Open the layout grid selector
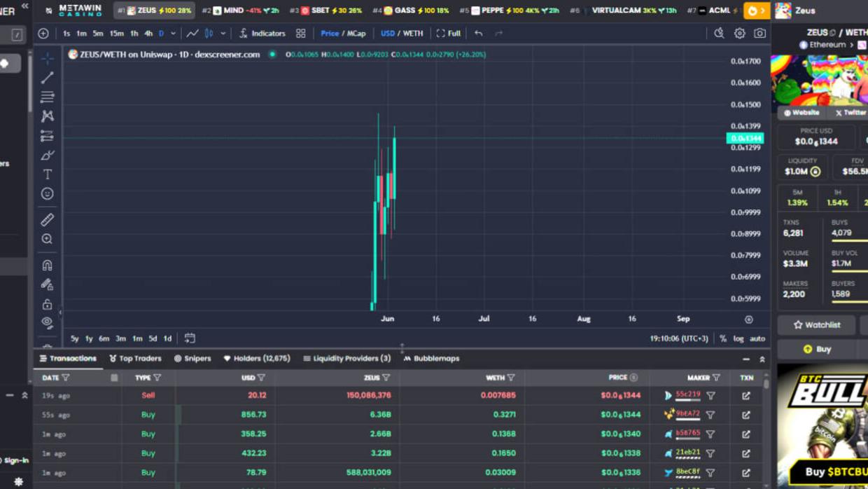Screen dimensions: 868x489 pyautogui.click(x=300, y=33)
